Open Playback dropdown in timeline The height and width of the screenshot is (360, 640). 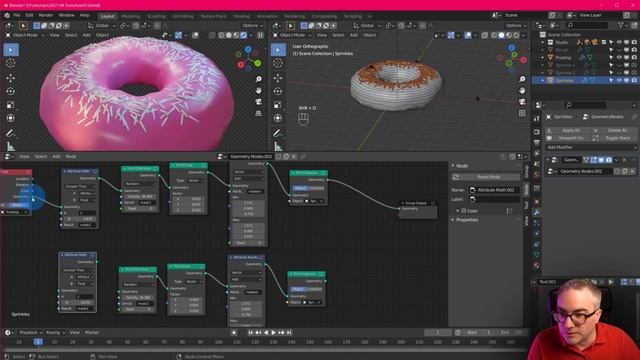point(31,333)
